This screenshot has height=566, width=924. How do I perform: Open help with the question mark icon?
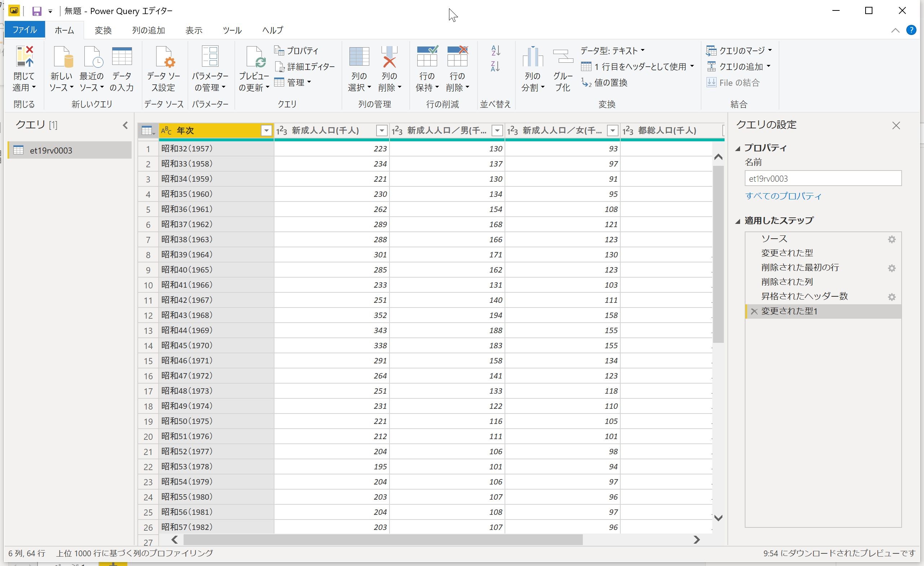[x=911, y=30]
